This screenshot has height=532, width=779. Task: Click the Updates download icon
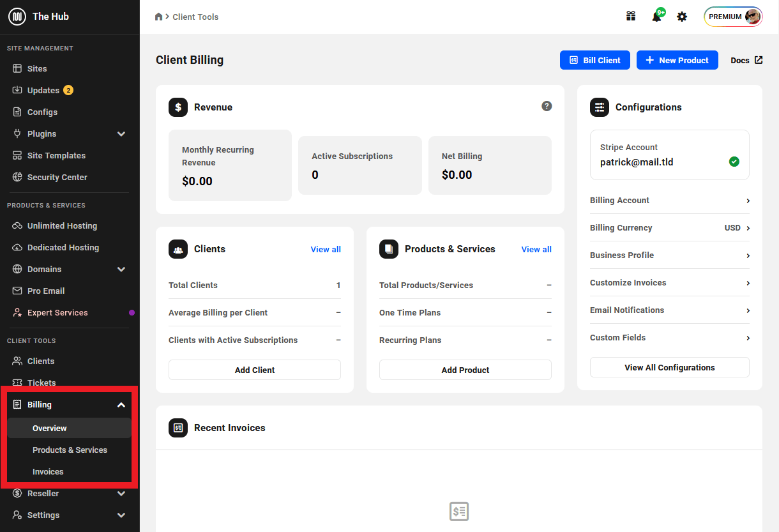[x=17, y=90]
